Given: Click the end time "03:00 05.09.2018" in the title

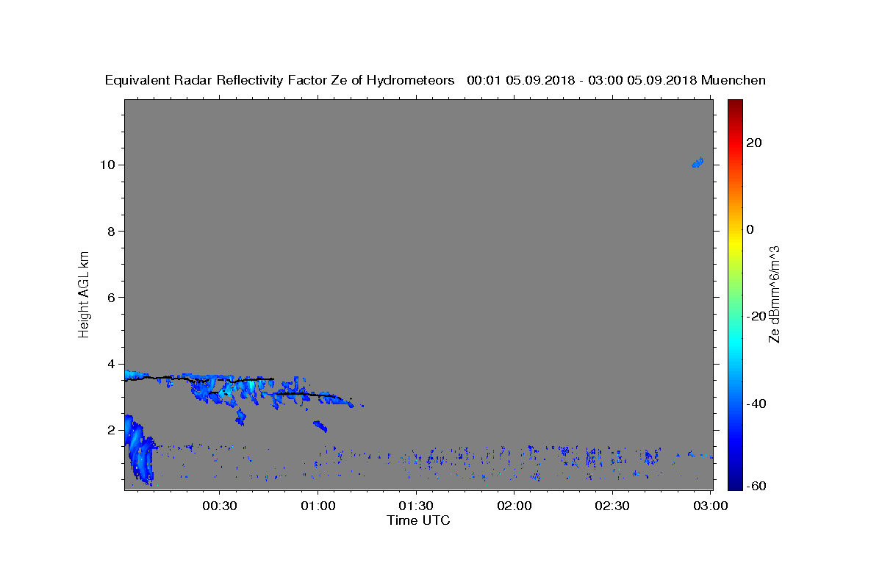Looking at the screenshot, I should (641, 80).
